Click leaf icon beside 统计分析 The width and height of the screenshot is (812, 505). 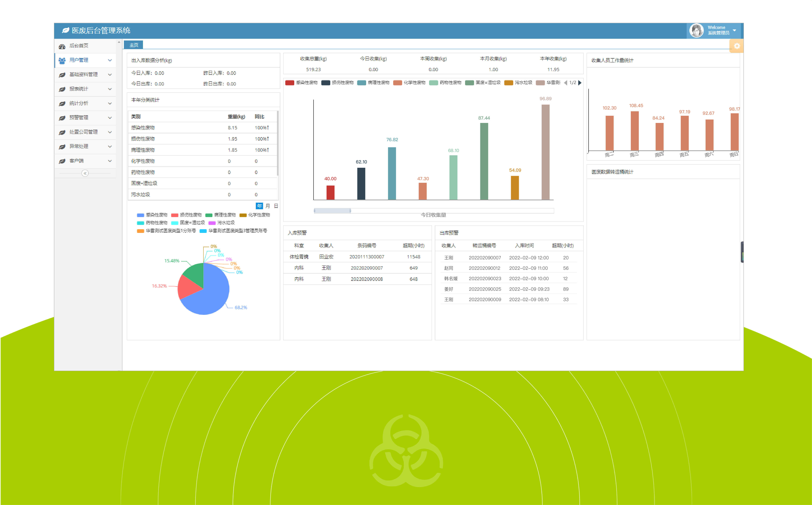pyautogui.click(x=62, y=104)
